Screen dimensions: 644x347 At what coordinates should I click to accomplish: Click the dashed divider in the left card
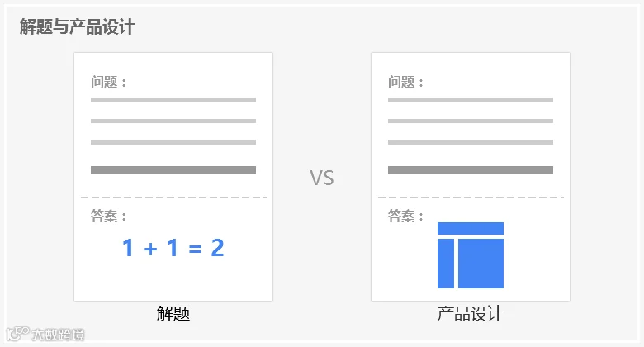click(x=173, y=197)
